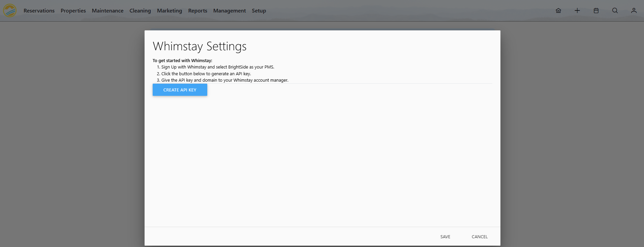Open the Reservations menu
Image resolution: width=644 pixels, height=247 pixels.
click(39, 11)
